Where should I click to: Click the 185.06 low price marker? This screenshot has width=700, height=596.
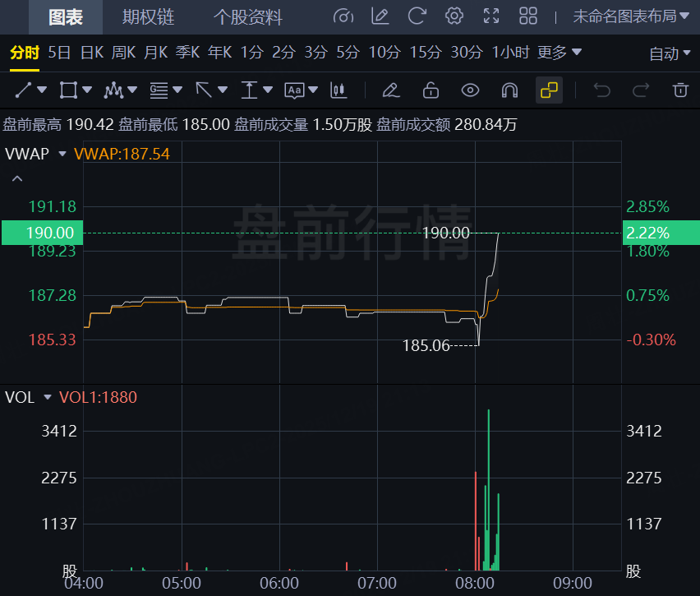click(426, 345)
